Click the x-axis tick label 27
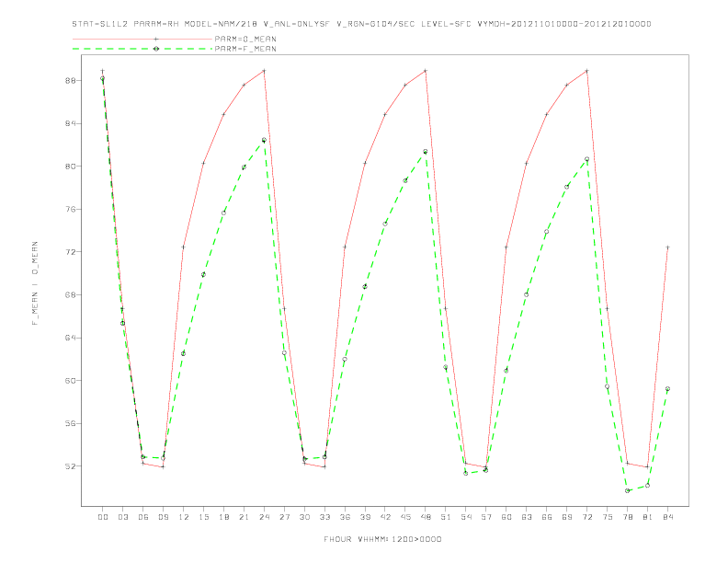The width and height of the screenshot is (728, 563). [x=284, y=517]
